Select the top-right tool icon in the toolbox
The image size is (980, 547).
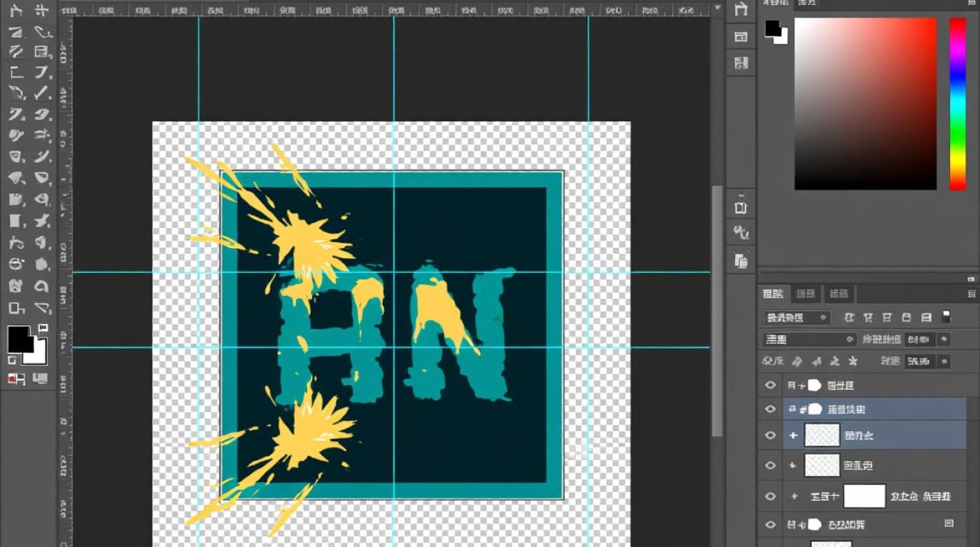42,12
